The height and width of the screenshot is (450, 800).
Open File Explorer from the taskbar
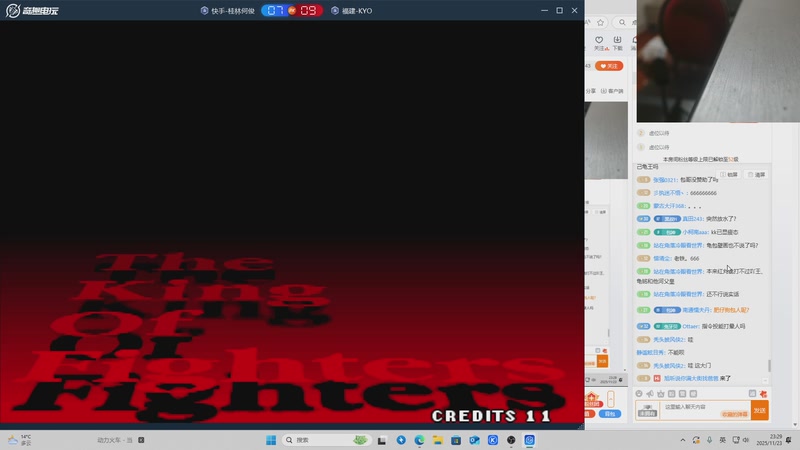click(x=438, y=440)
